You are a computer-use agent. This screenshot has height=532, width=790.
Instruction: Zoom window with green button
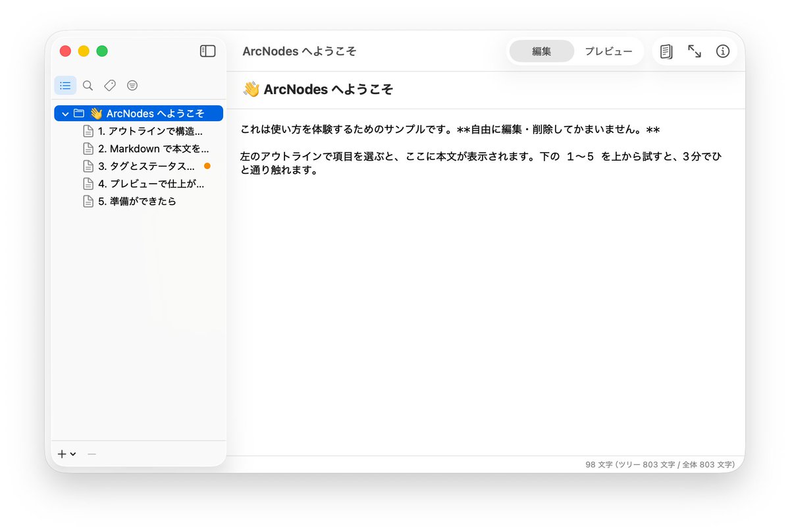pos(102,51)
